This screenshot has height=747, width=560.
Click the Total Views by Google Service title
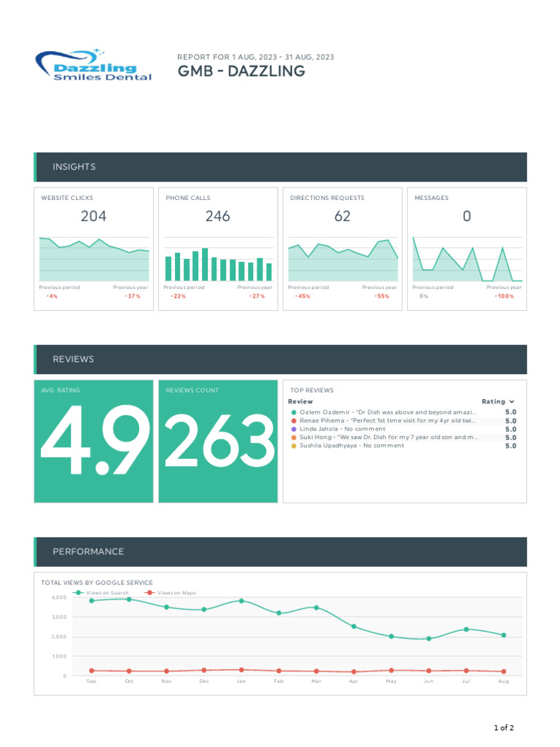pos(97,583)
